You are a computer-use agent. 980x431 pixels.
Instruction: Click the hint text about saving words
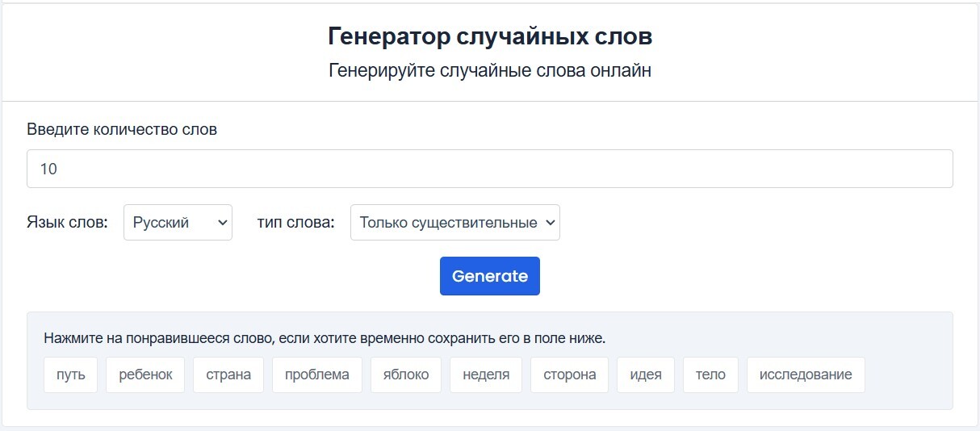[x=325, y=338]
